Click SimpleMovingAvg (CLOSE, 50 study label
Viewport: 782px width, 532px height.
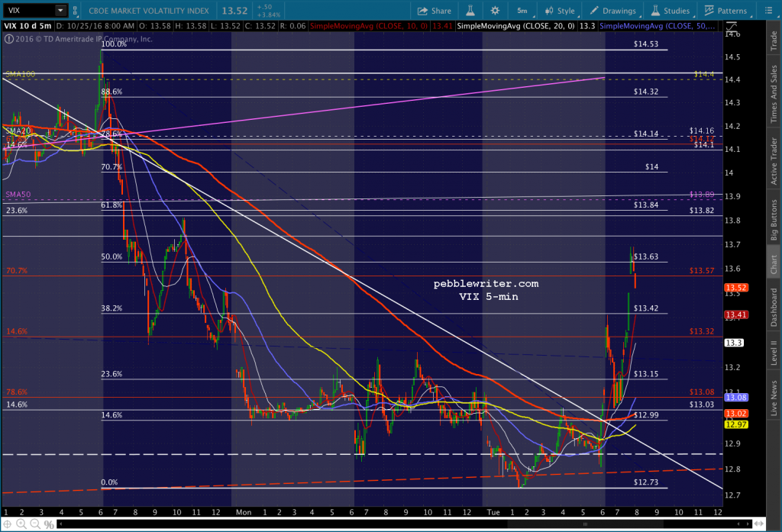point(658,26)
